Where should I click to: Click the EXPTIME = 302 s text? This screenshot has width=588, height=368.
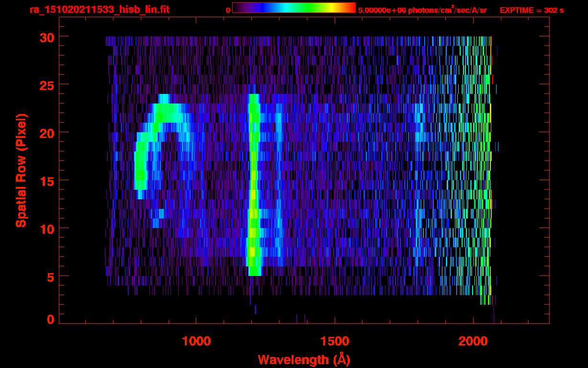coord(531,10)
